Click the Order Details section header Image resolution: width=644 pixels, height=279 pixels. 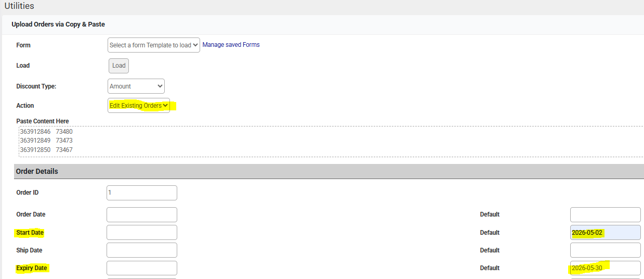pyautogui.click(x=37, y=171)
